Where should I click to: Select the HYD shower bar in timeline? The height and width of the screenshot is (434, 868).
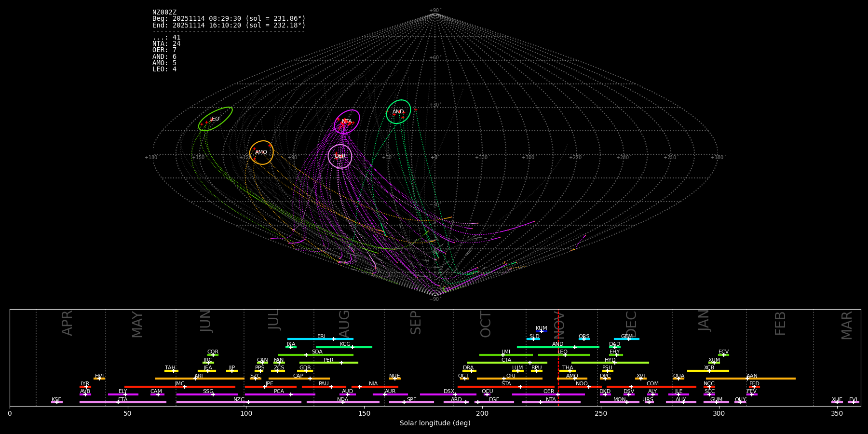click(610, 363)
